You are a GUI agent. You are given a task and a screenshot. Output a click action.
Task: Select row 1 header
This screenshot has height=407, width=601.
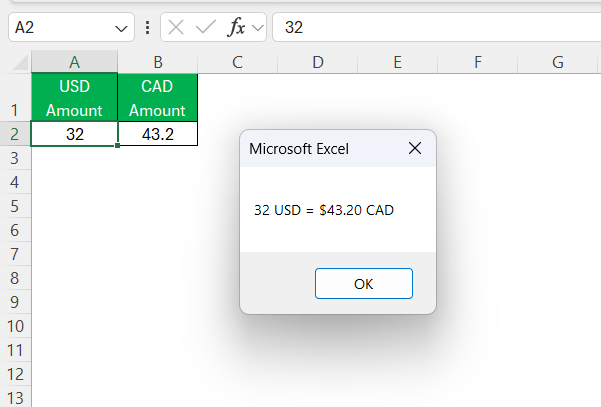click(15, 98)
